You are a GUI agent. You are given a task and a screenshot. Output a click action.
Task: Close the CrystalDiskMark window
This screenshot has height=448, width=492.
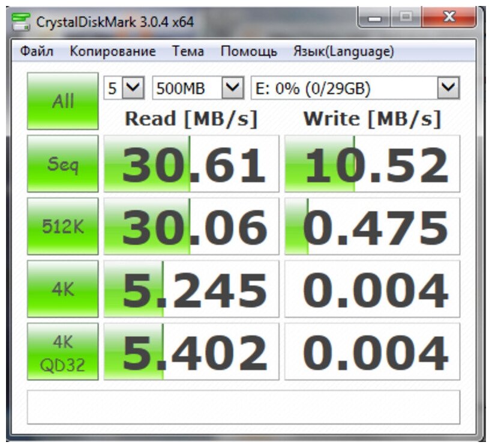point(449,17)
